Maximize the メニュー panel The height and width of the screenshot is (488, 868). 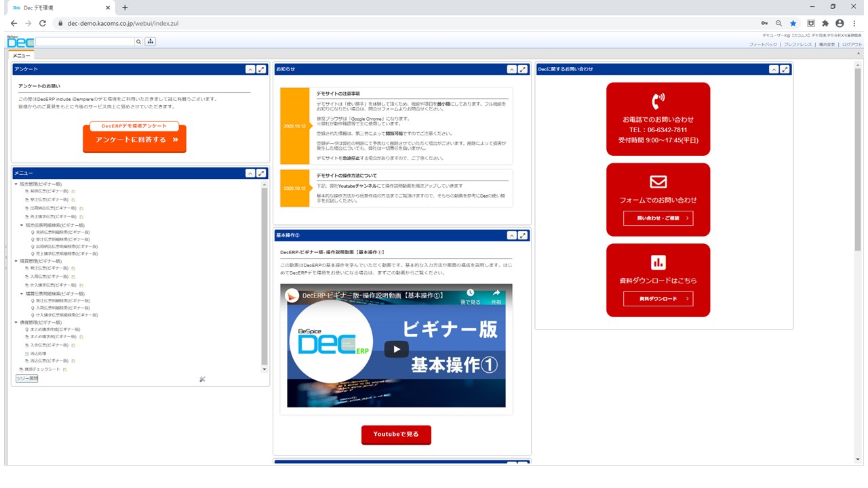(261, 174)
